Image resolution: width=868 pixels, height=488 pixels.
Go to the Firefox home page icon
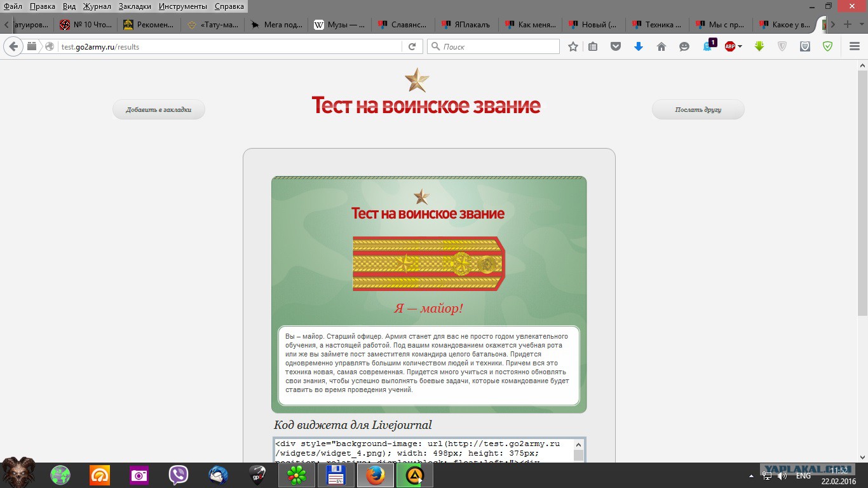661,46
